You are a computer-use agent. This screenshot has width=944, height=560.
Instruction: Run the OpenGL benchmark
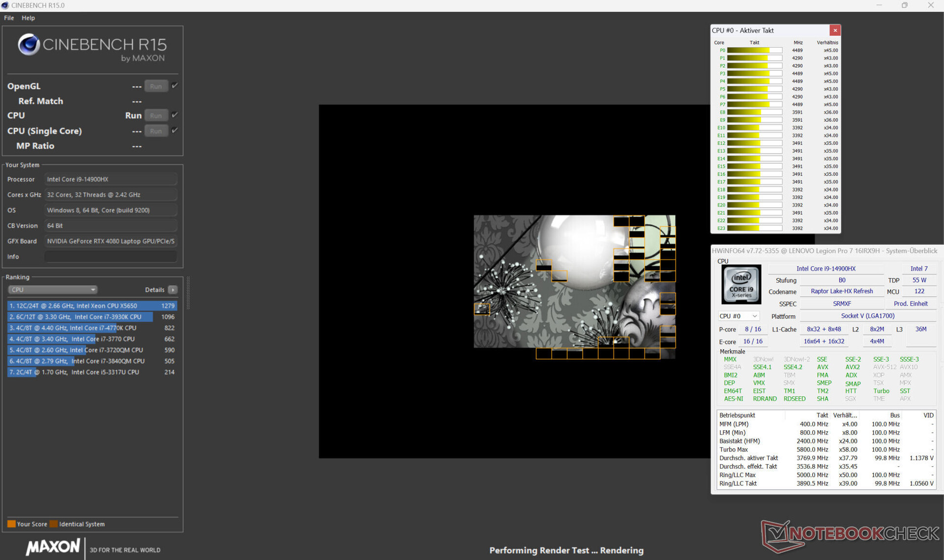[156, 86]
